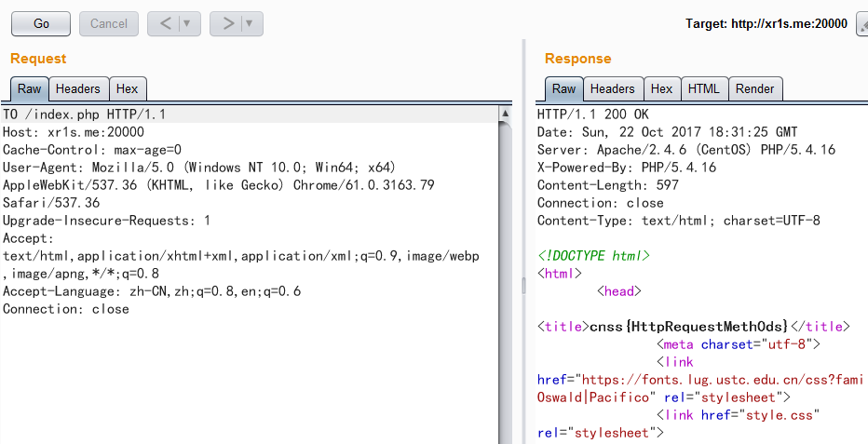This screenshot has height=444, width=868.
Task: View the Response HTML tab
Action: [703, 88]
